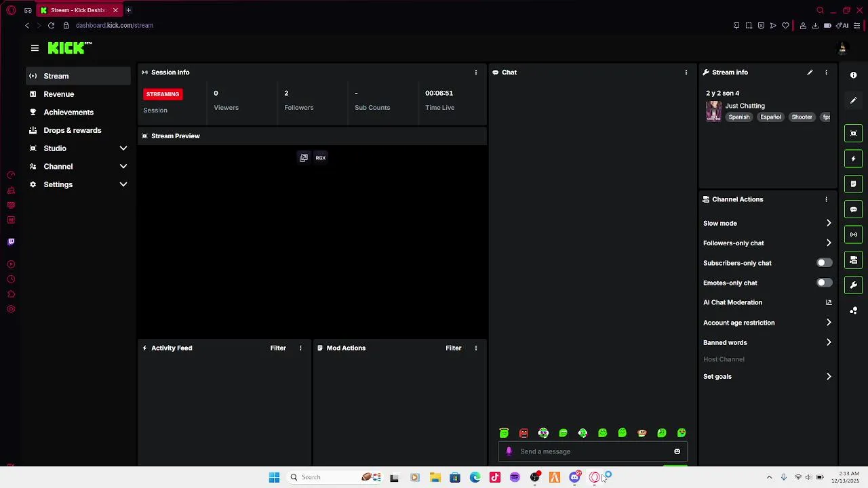Insert the monkey face emote
Image resolution: width=868 pixels, height=488 pixels.
point(642,433)
